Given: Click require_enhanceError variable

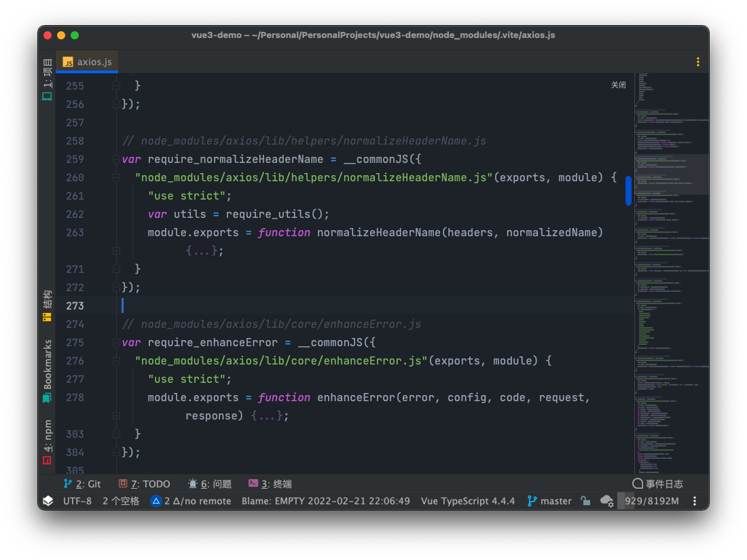Looking at the screenshot, I should pos(213,342).
